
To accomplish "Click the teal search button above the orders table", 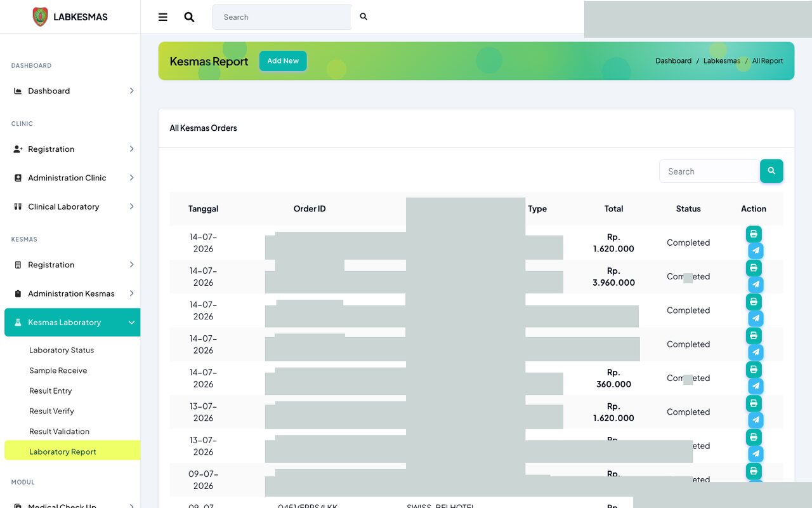I will 771,171.
